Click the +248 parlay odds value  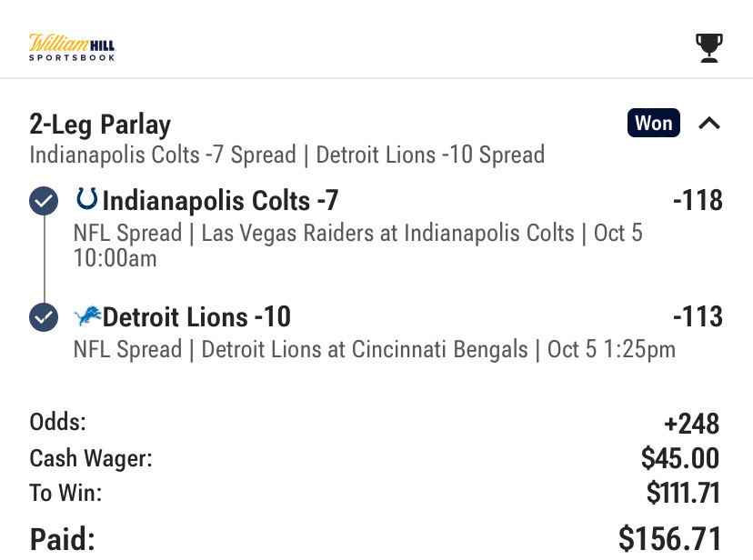point(692,424)
